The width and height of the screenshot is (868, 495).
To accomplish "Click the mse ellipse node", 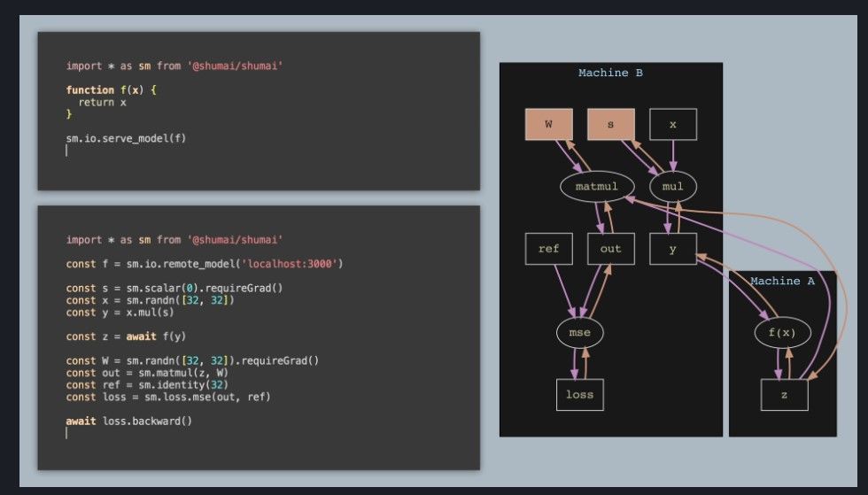I will pos(579,333).
